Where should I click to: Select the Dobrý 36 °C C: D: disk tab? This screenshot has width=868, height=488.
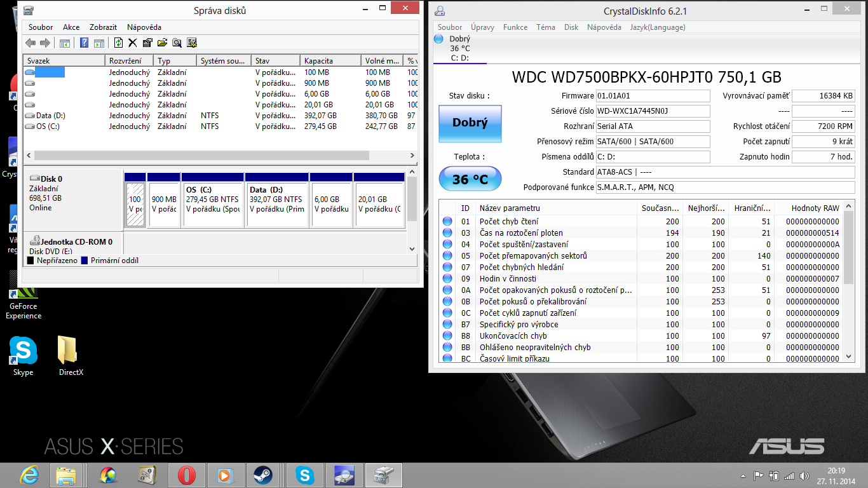[459, 48]
